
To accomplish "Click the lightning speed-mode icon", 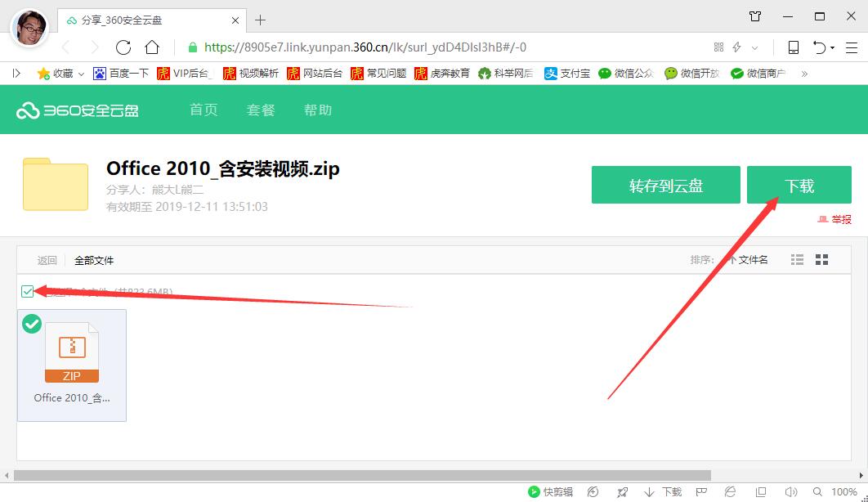I will click(x=736, y=47).
